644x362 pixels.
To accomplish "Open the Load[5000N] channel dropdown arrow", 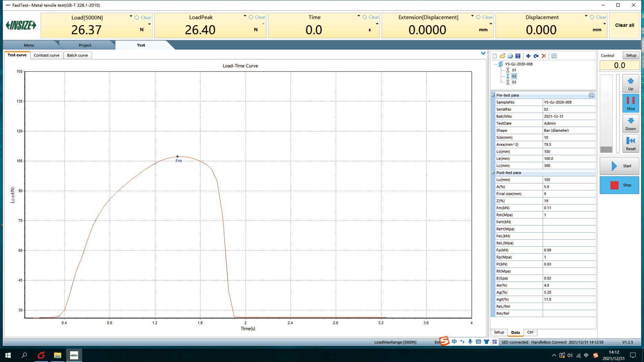I will coord(131,16).
